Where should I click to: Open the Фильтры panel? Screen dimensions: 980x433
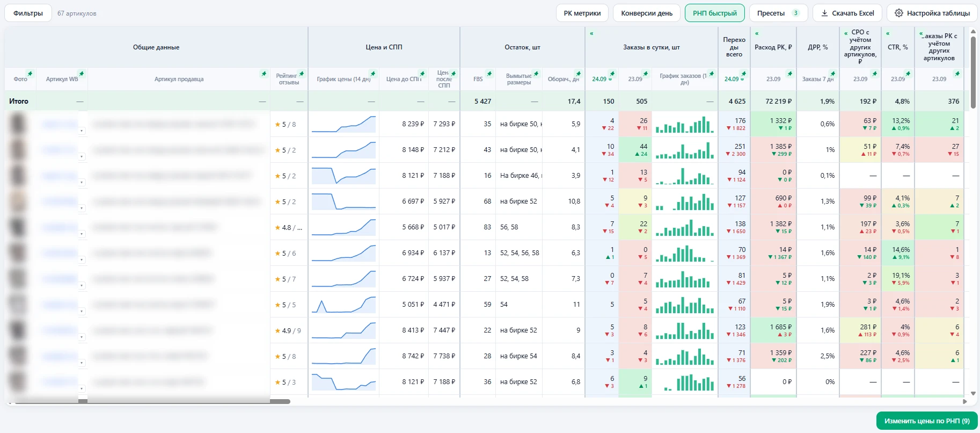coord(28,13)
